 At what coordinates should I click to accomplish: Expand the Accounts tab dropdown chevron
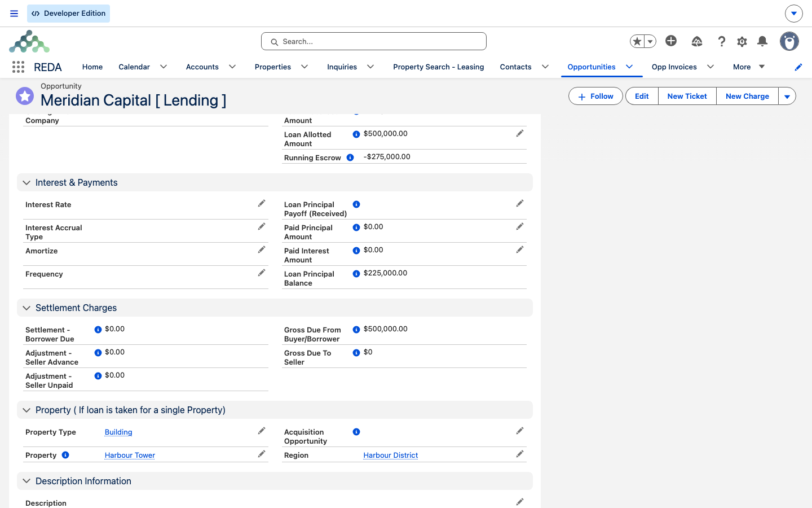232,67
